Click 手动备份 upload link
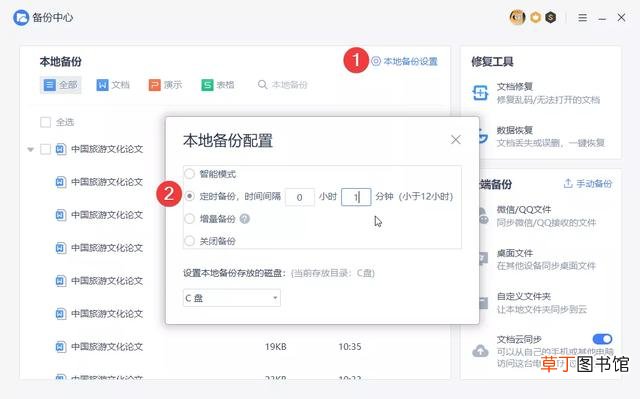640x399 pixels. 588,184
